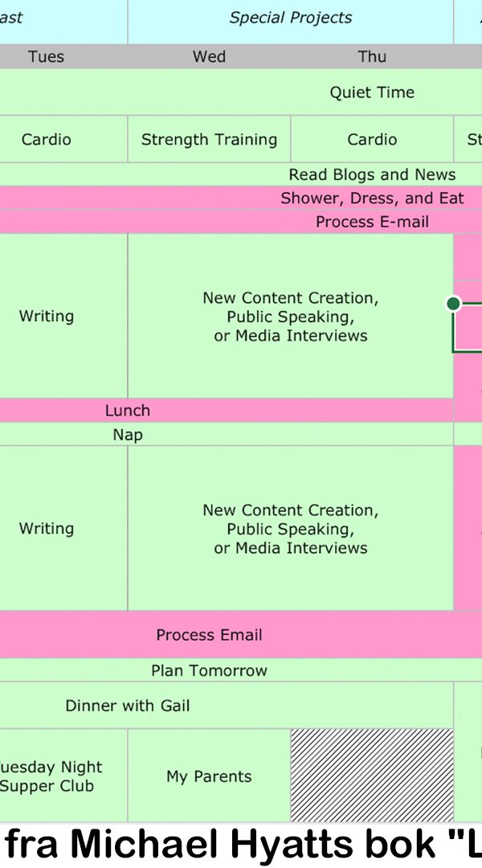This screenshot has height=868, width=482.
Task: Select morning New Content Creation block
Action: [291, 316]
